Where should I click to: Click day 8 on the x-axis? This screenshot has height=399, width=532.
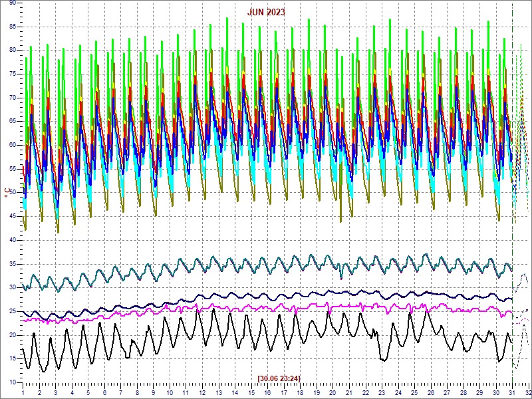pyautogui.click(x=138, y=393)
